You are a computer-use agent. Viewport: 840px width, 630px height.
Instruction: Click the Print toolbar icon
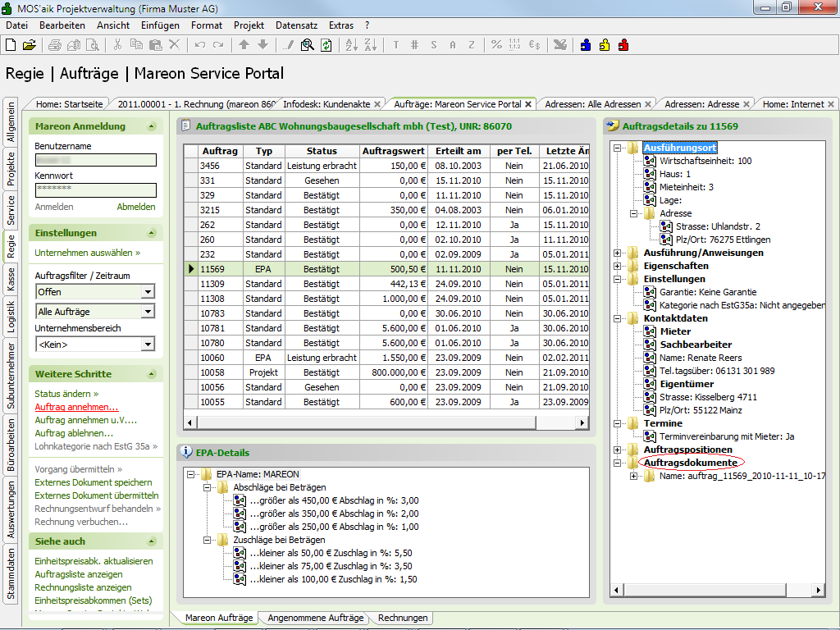[55, 45]
